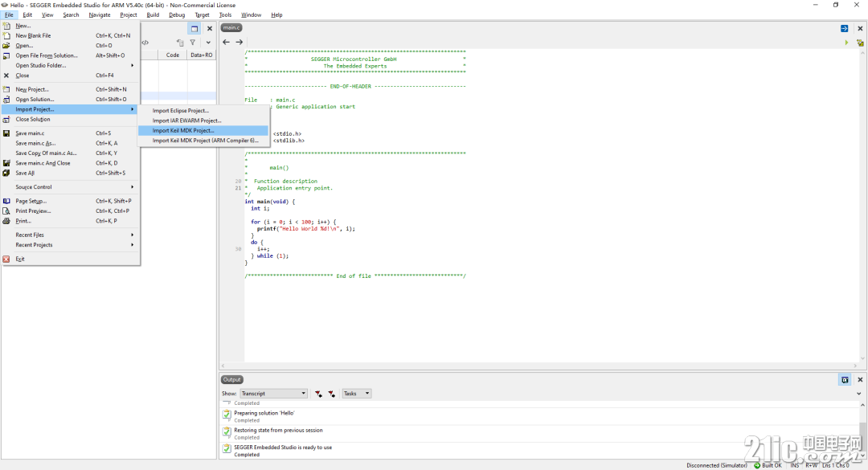Click the copy pages icon in project panel toolbar
868x470 pixels.
(180, 43)
